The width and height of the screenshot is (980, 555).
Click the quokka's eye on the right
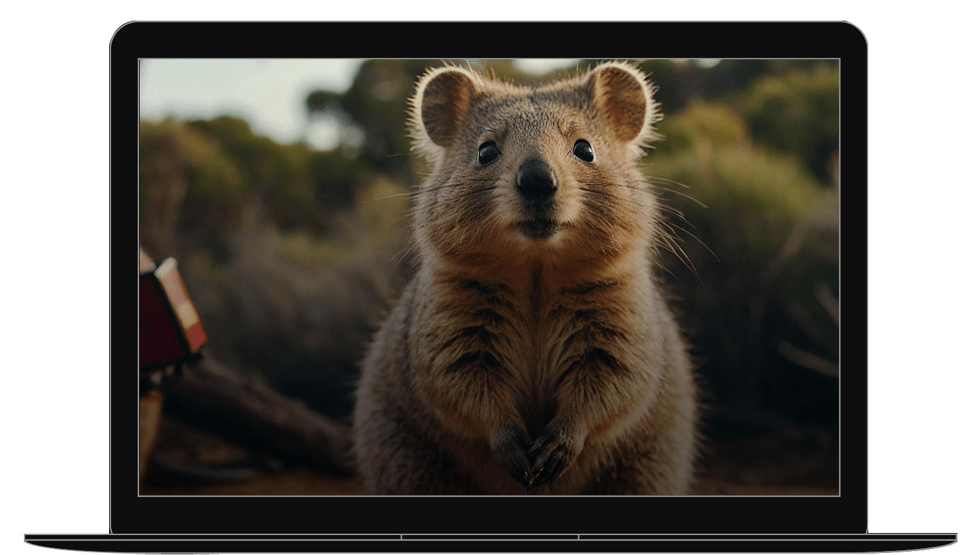point(583,150)
